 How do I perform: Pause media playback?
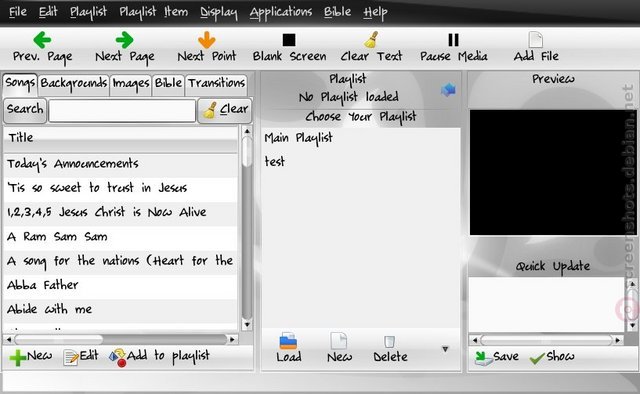tap(453, 40)
